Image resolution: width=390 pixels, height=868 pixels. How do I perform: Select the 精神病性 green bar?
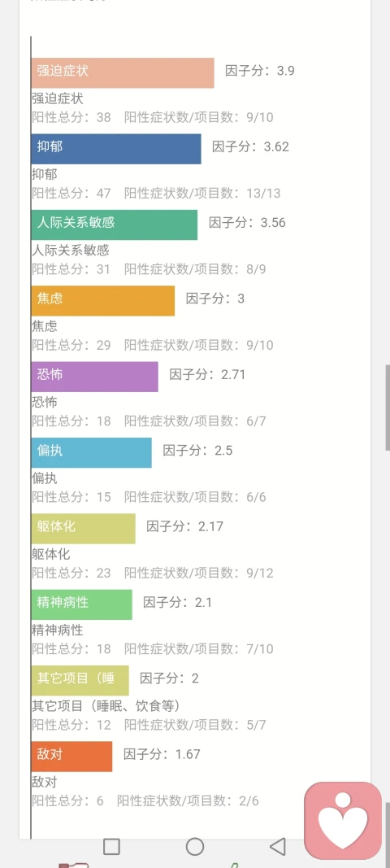82,604
